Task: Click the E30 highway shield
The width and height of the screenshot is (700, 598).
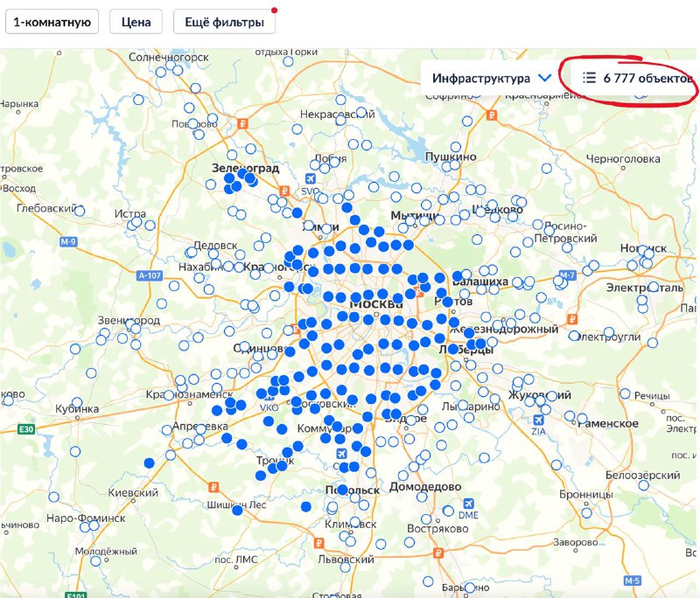Action: [x=26, y=429]
